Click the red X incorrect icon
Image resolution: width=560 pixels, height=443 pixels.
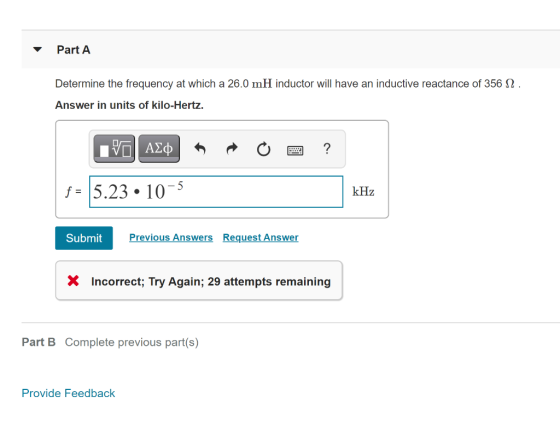coord(73,281)
